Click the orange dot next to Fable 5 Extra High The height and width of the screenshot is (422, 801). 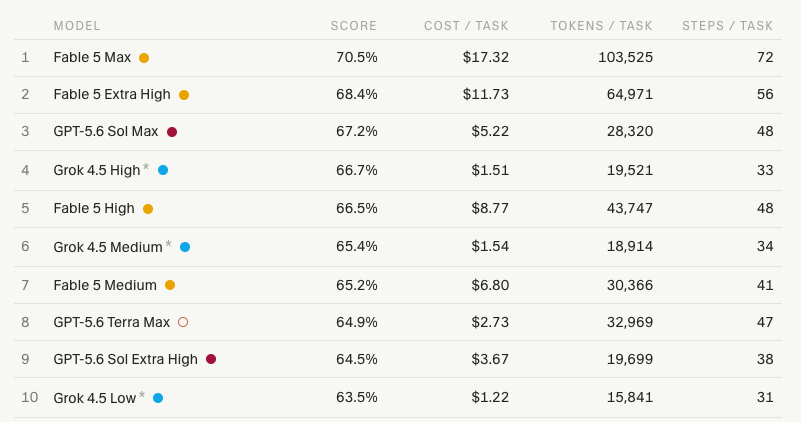click(184, 95)
